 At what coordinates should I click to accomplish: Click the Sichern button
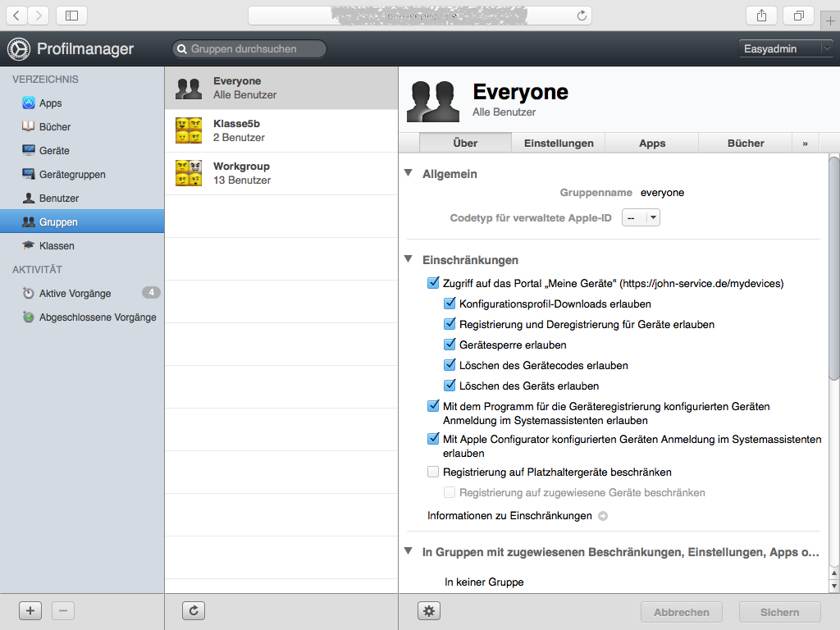(x=779, y=612)
